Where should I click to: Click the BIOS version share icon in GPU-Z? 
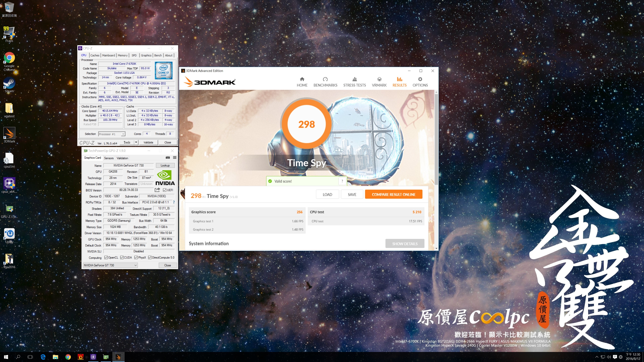157,190
